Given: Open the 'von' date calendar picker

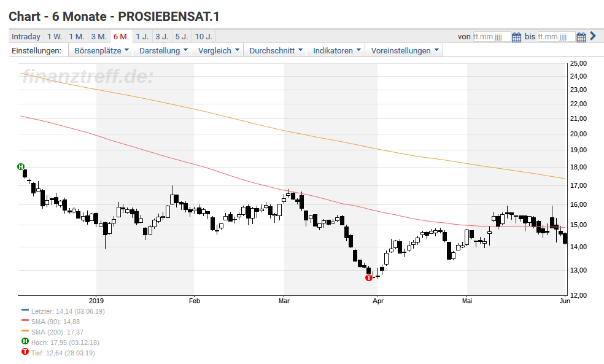Looking at the screenshot, I should (517, 37).
